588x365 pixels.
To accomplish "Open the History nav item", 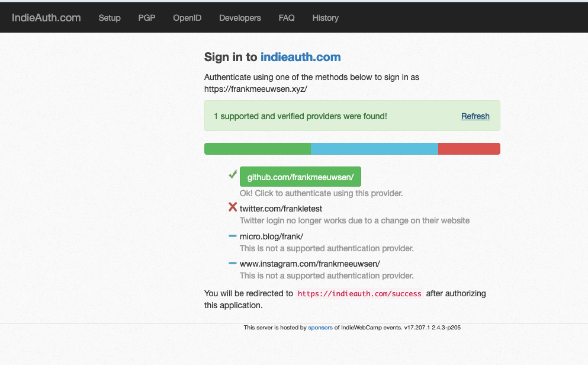I will [326, 18].
